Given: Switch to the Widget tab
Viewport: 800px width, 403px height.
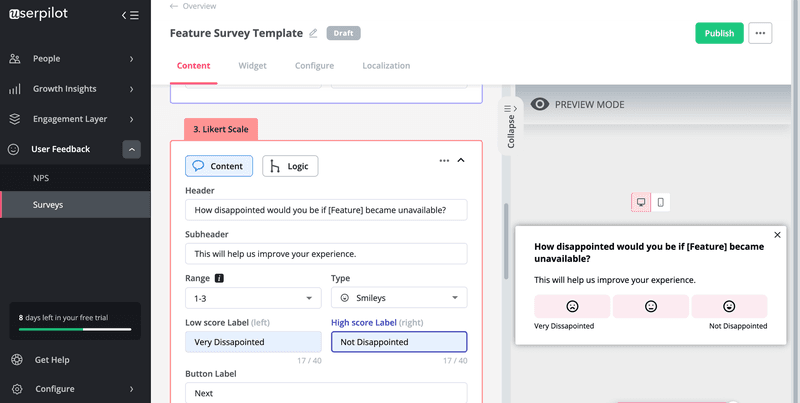Looking at the screenshot, I should tap(253, 66).
